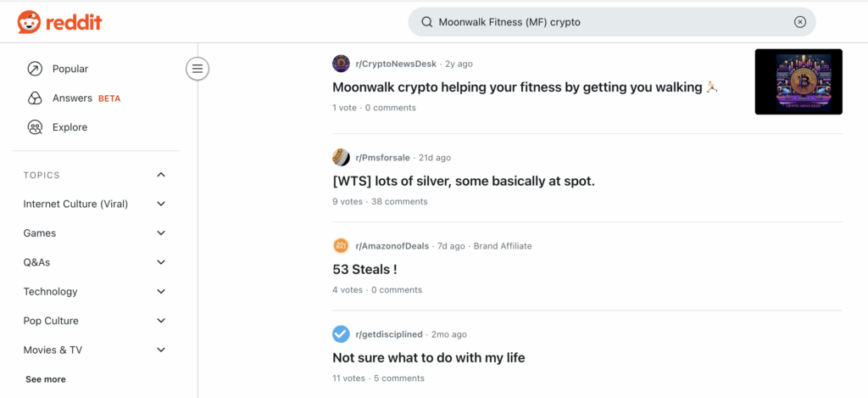Open r/CryptoNewsDesk community avatar

pyautogui.click(x=341, y=64)
